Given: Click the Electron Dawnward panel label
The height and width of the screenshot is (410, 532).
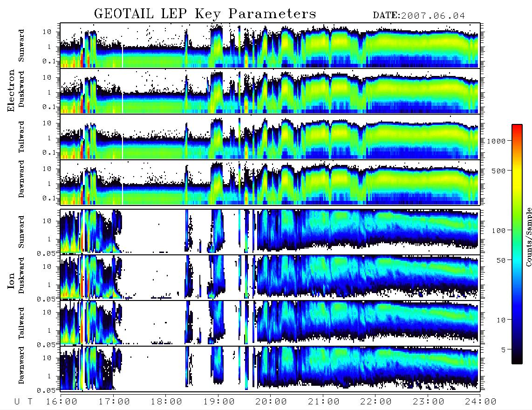Looking at the screenshot, I should click(x=21, y=179).
